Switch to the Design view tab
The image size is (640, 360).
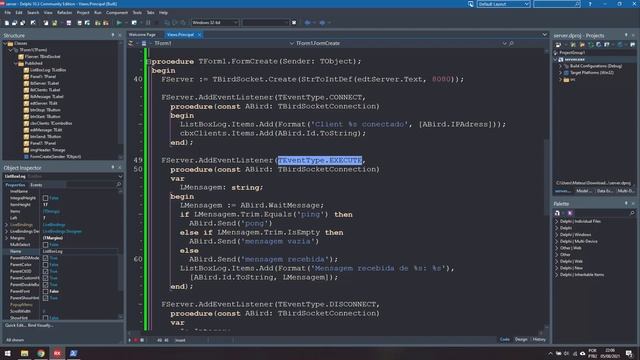[521, 340]
